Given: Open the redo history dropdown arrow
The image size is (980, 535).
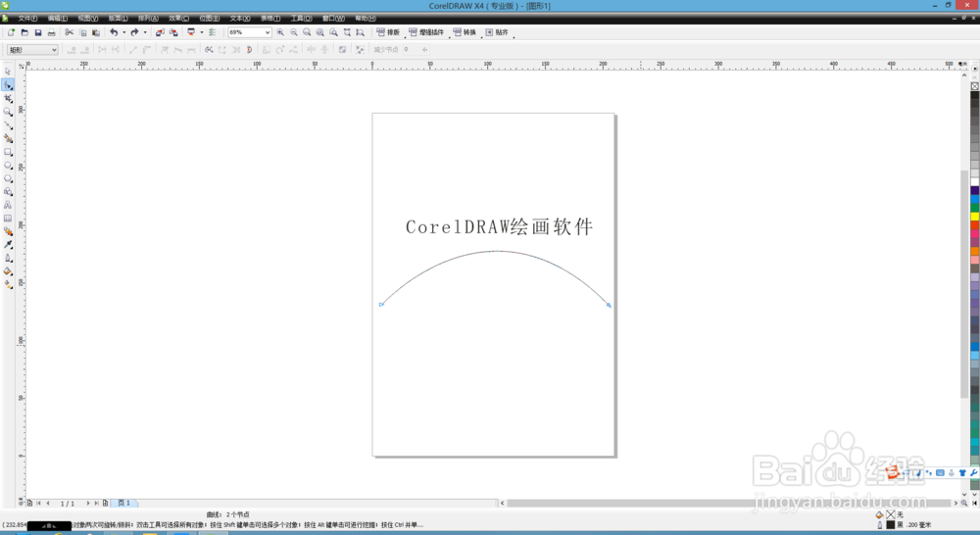Looking at the screenshot, I should click(145, 32).
